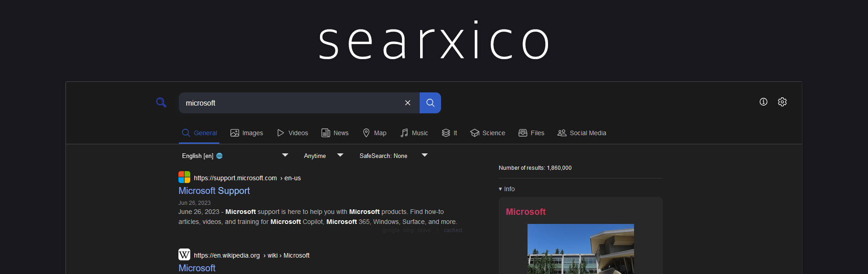Open the News category tab
The width and height of the screenshot is (868, 274).
pyautogui.click(x=335, y=133)
